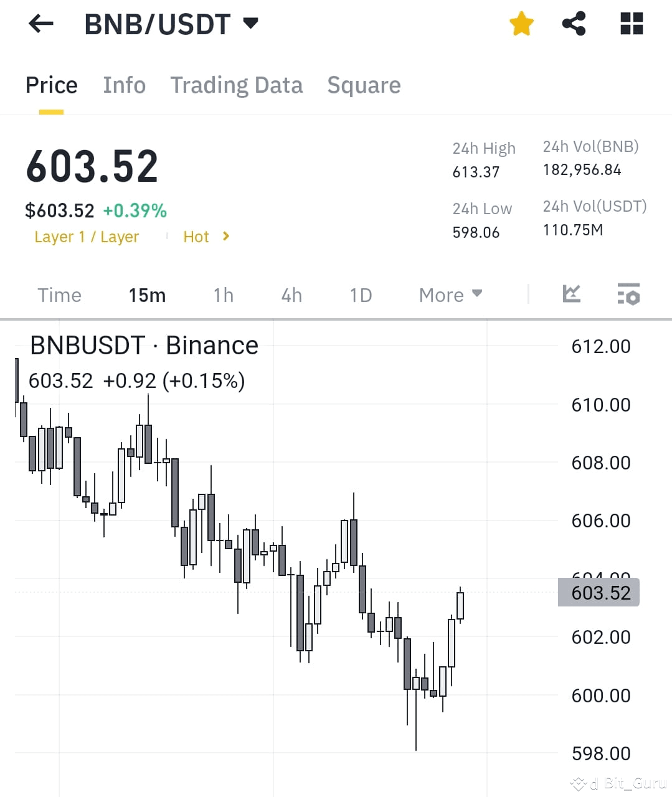Open the indicator settings icon
672x797 pixels.
(x=628, y=295)
